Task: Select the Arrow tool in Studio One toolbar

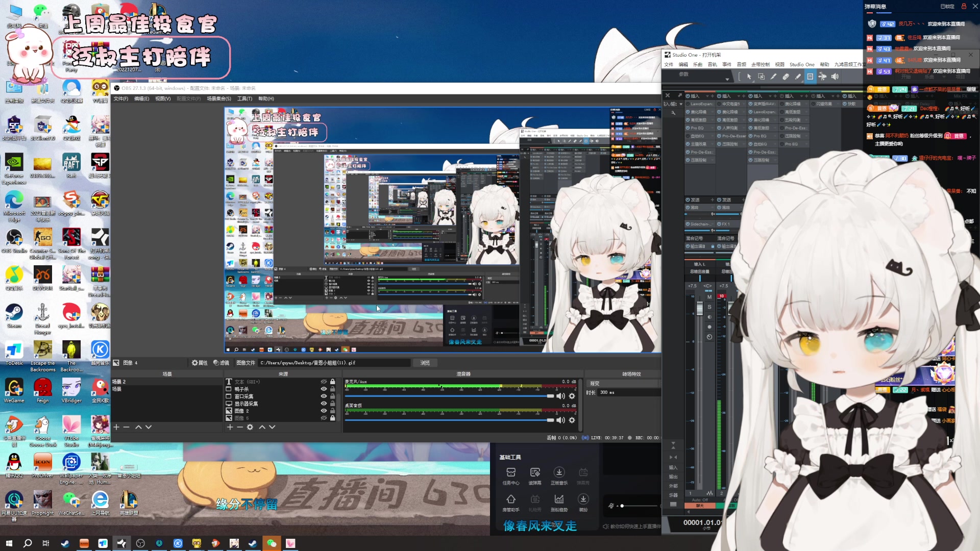Action: (x=749, y=77)
